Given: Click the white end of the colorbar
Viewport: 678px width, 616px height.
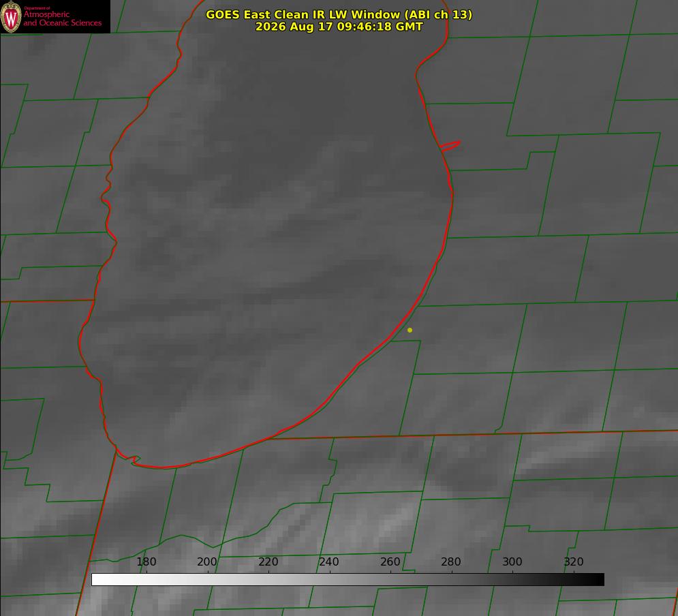Looking at the screenshot, I should pyautogui.click(x=100, y=580).
